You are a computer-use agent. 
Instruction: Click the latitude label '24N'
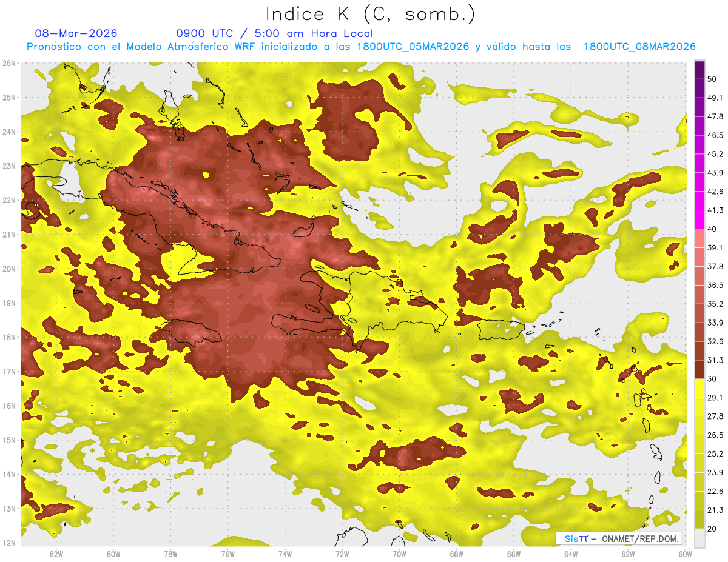click(9, 132)
